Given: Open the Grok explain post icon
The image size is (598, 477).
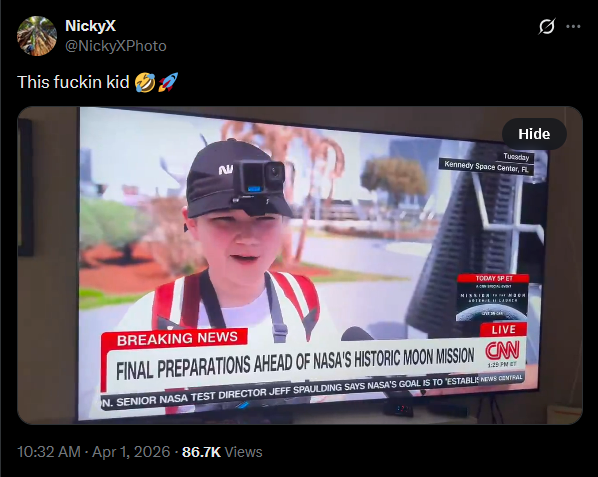Looking at the screenshot, I should coord(547,26).
